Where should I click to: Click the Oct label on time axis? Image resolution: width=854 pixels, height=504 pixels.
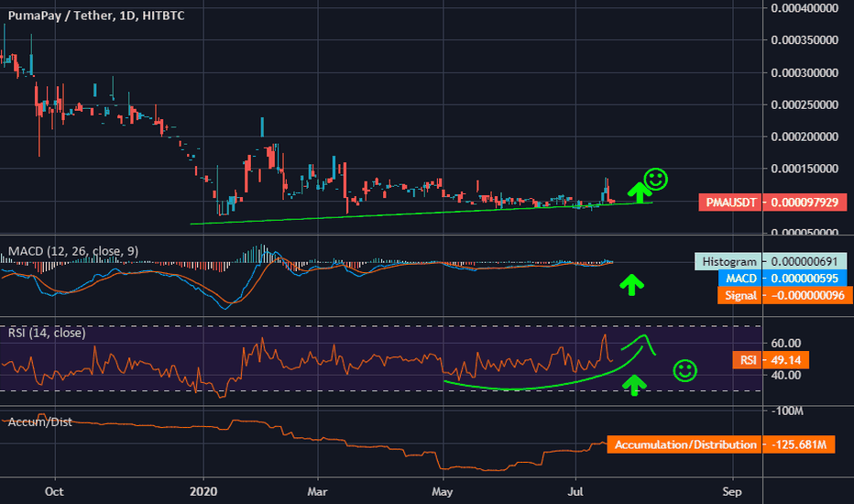pyautogui.click(x=54, y=491)
